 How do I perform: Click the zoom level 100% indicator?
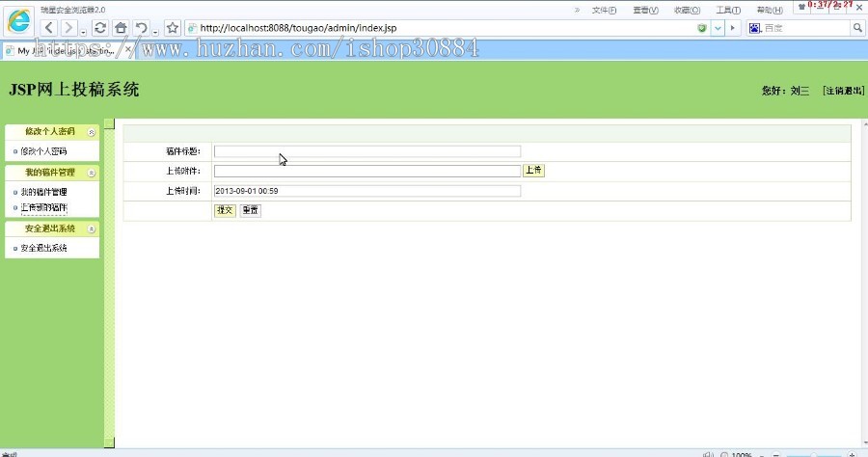coord(742,454)
